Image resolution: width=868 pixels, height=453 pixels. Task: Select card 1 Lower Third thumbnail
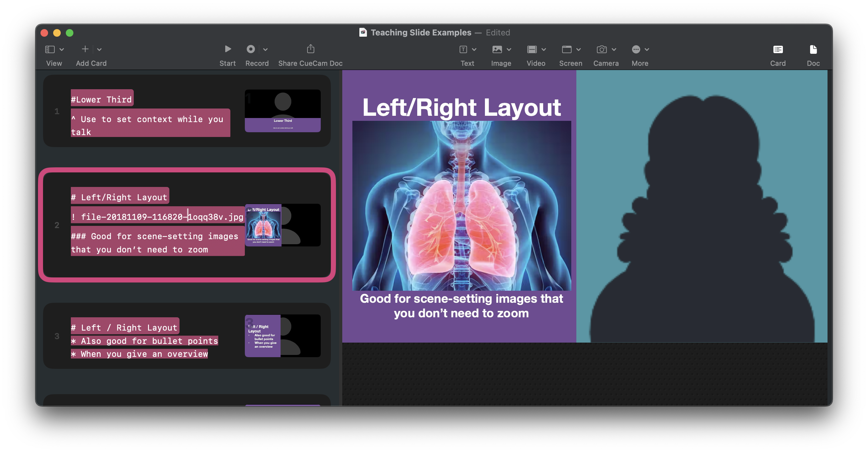click(x=282, y=110)
